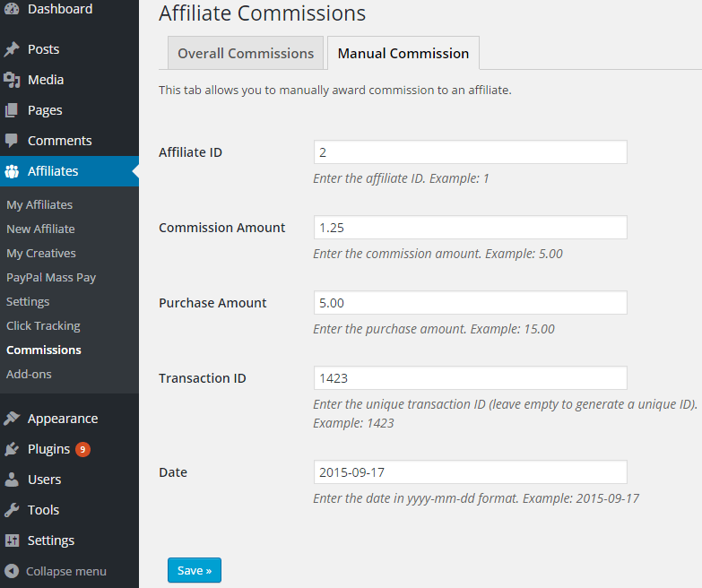Click the Affiliate ID field label

tap(190, 152)
